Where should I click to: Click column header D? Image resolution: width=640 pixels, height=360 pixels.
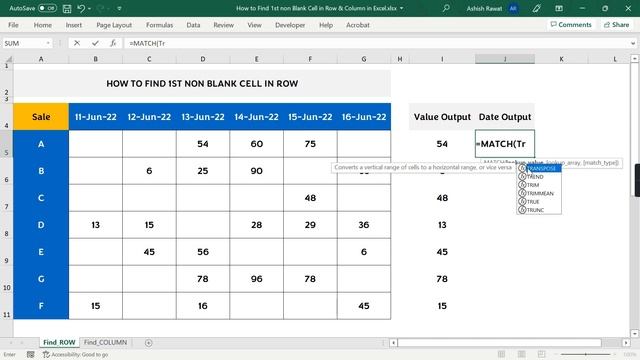203,59
